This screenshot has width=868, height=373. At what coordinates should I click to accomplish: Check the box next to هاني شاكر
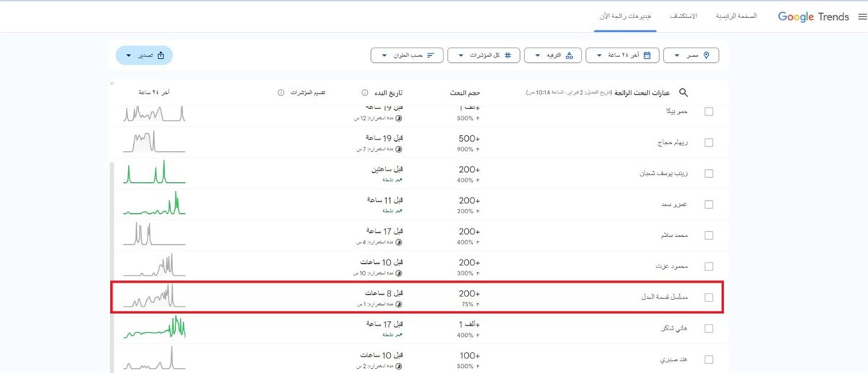[x=708, y=329]
